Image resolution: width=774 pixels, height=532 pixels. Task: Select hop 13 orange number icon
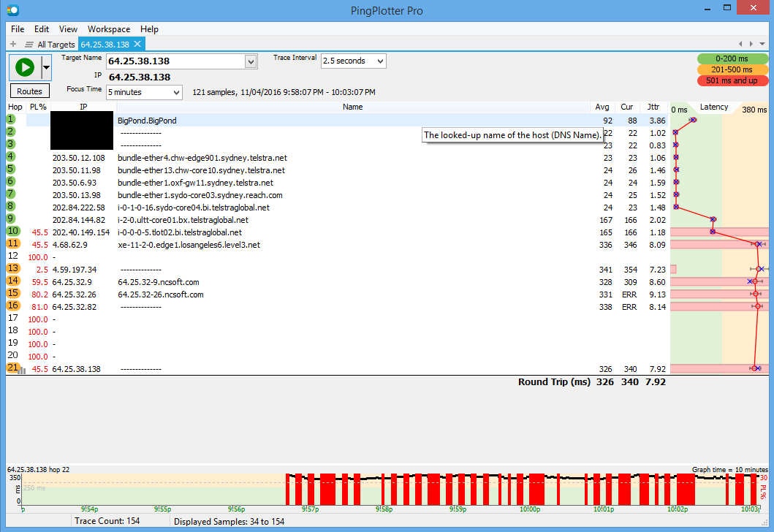click(x=13, y=268)
